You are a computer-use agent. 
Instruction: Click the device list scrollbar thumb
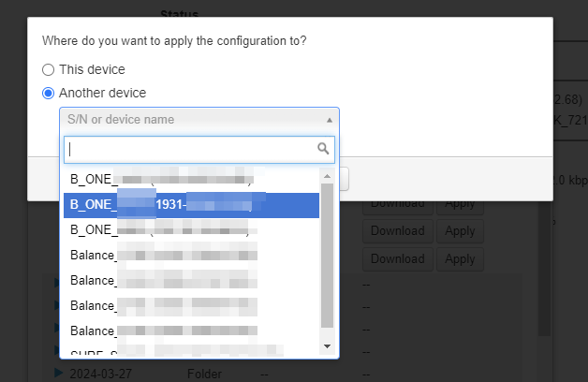[x=327, y=255]
